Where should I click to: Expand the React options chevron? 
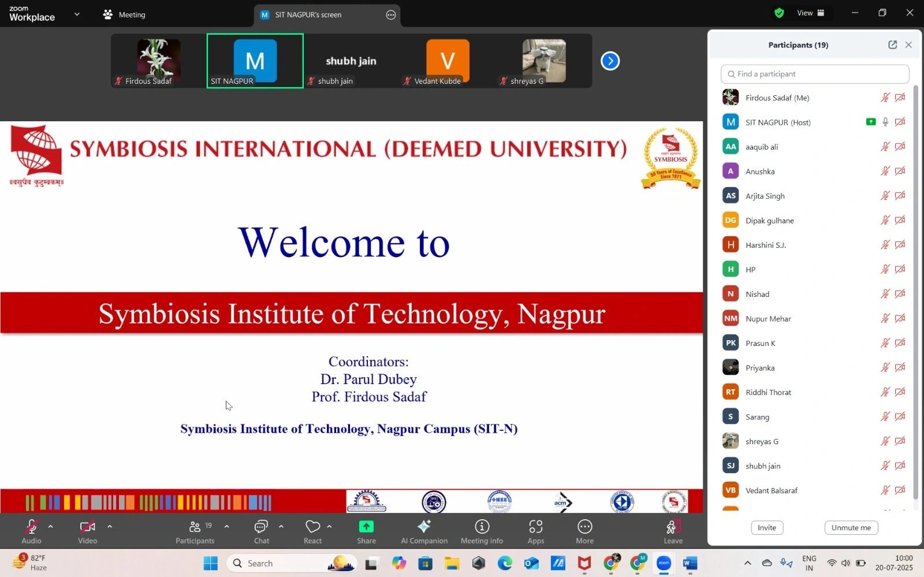[x=329, y=526]
